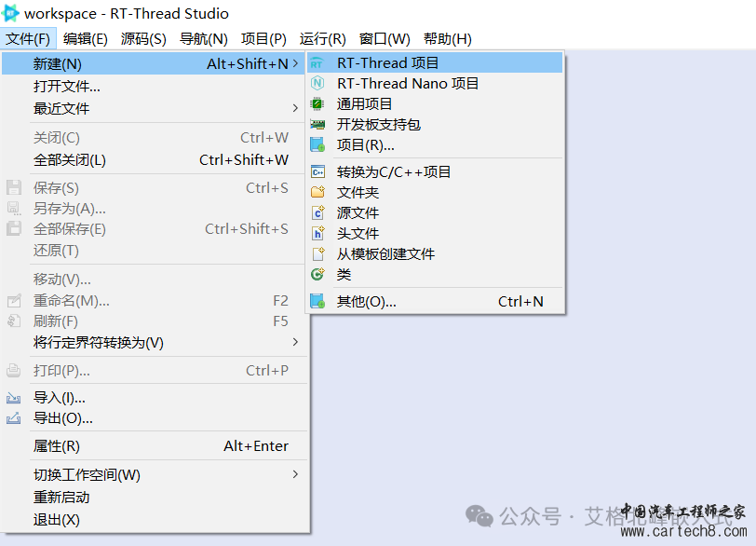Open the 窗口(W) menu
This screenshot has height=546, width=756.
tap(385, 38)
